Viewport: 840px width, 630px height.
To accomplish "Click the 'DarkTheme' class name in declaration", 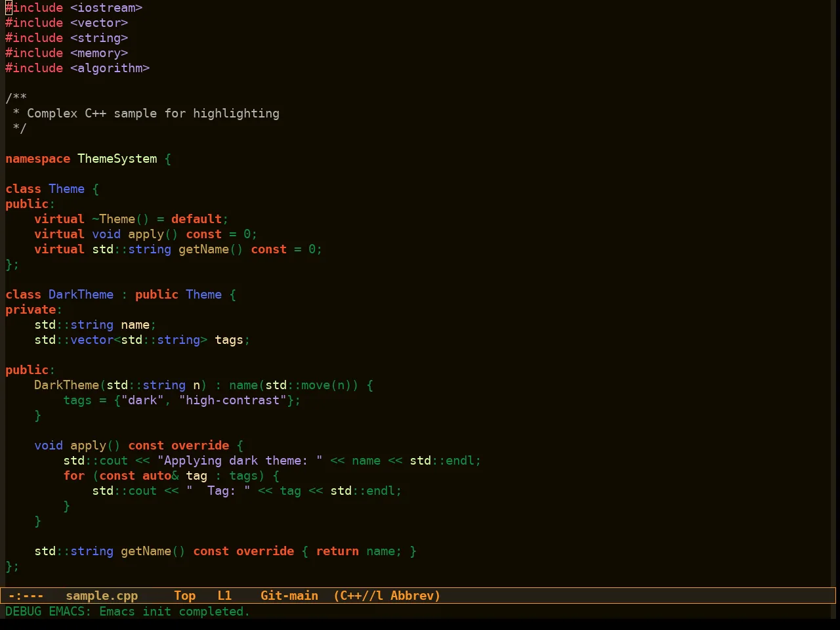I will 81,295.
